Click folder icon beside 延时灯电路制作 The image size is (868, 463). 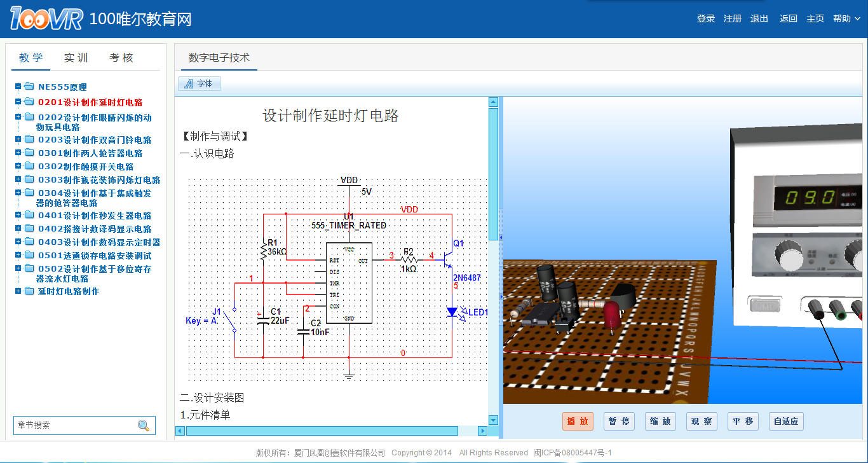point(29,291)
